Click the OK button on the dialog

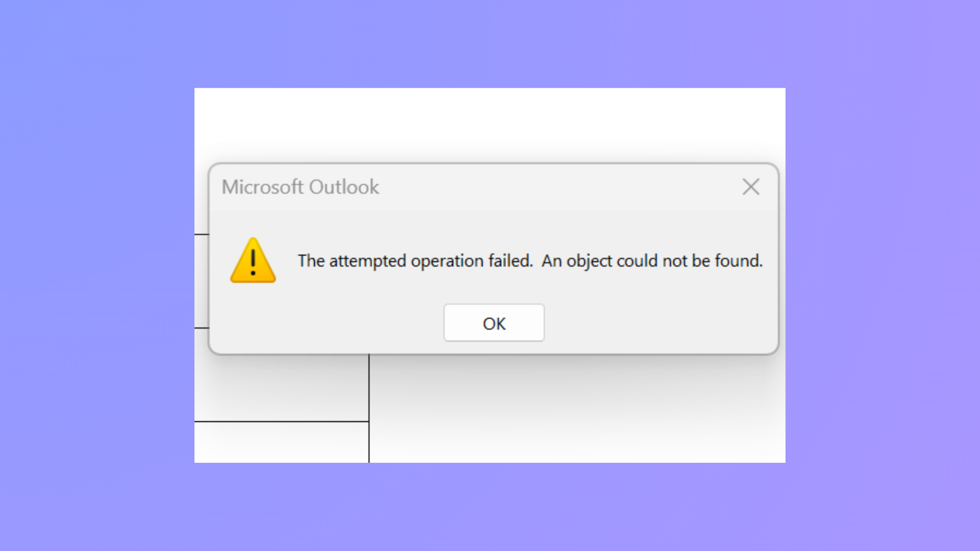(x=494, y=323)
